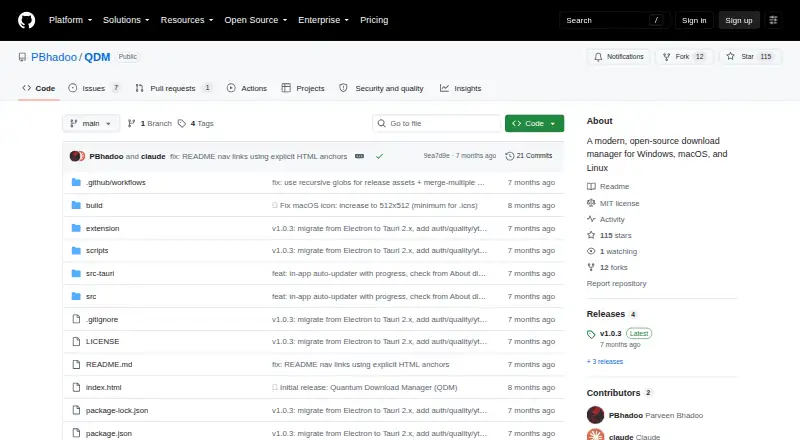Select the Code tab

(39, 88)
